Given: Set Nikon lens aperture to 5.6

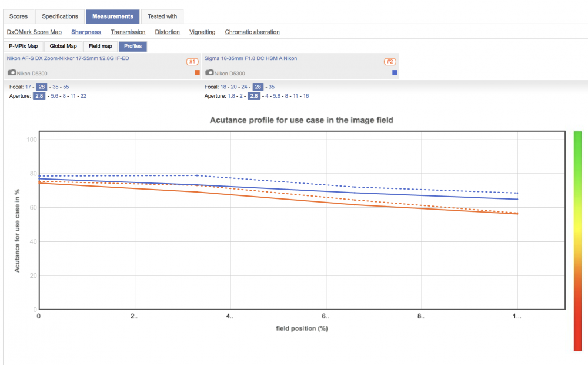Looking at the screenshot, I should pos(54,96).
